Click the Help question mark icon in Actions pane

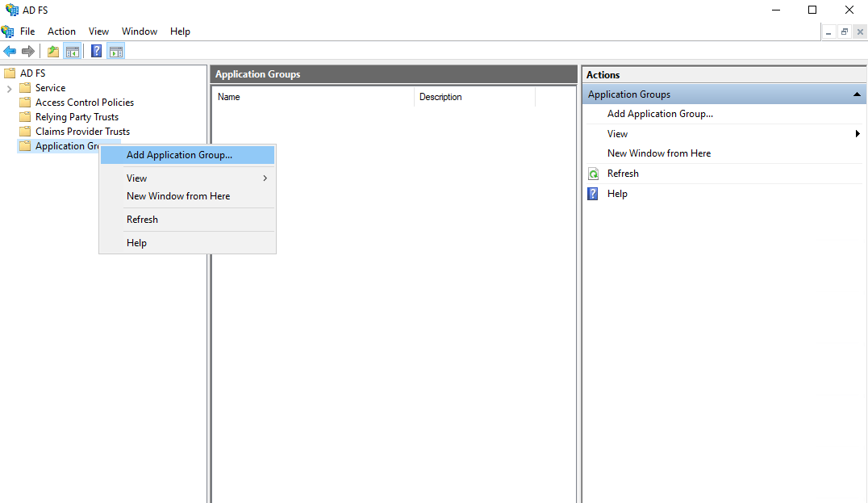pyautogui.click(x=593, y=194)
